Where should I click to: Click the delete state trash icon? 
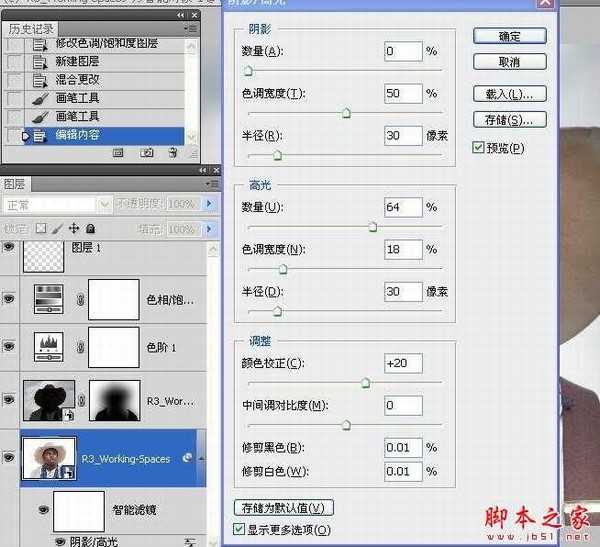[173, 153]
